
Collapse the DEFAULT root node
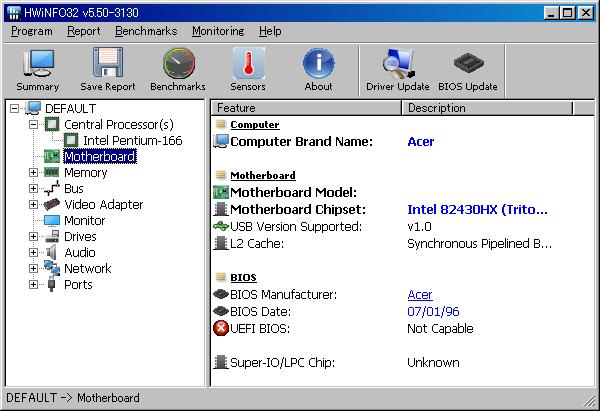(x=14, y=109)
